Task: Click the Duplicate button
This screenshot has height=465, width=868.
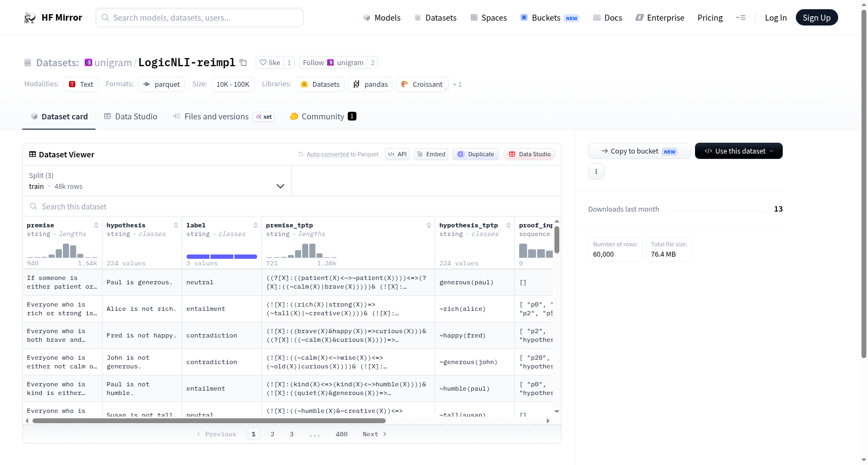Action: (476, 154)
